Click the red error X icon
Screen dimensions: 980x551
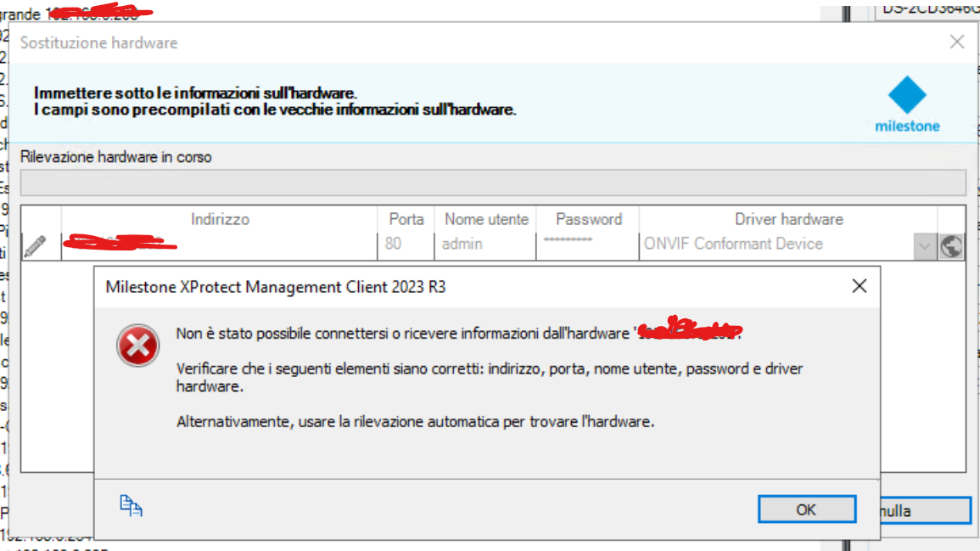(137, 346)
